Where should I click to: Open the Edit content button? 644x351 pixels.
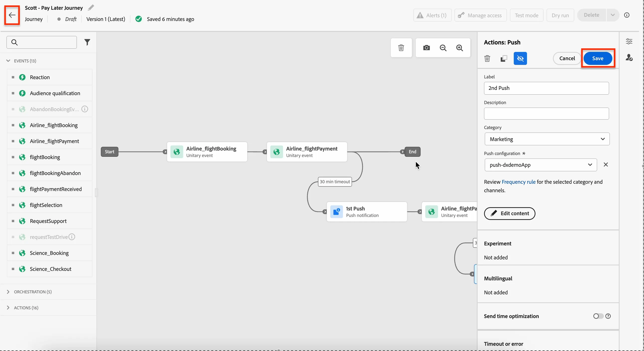tap(510, 213)
